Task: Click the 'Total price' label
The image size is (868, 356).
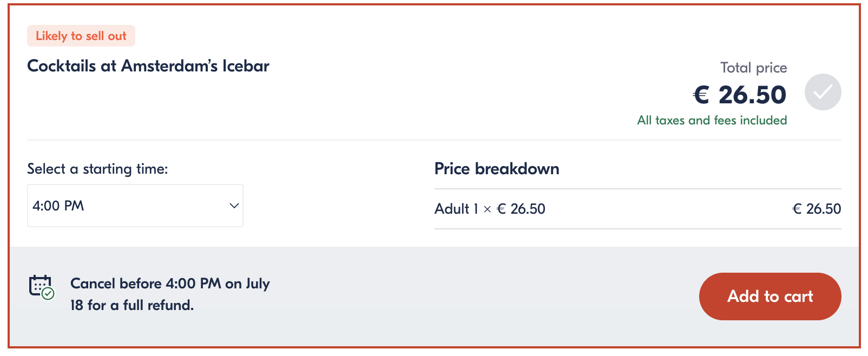Action: (753, 68)
